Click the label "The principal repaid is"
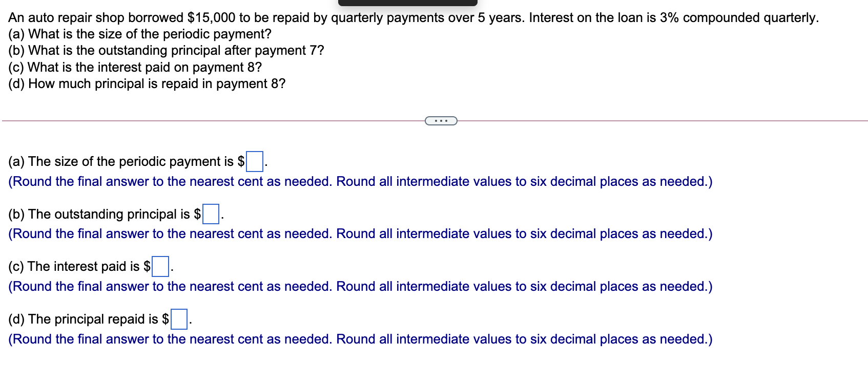The height and width of the screenshot is (385, 868). pos(93,319)
